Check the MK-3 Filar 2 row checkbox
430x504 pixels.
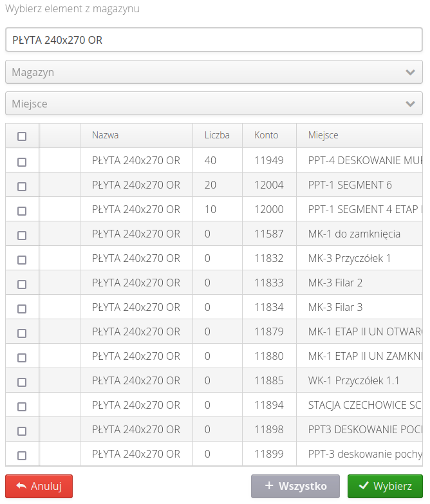22,284
